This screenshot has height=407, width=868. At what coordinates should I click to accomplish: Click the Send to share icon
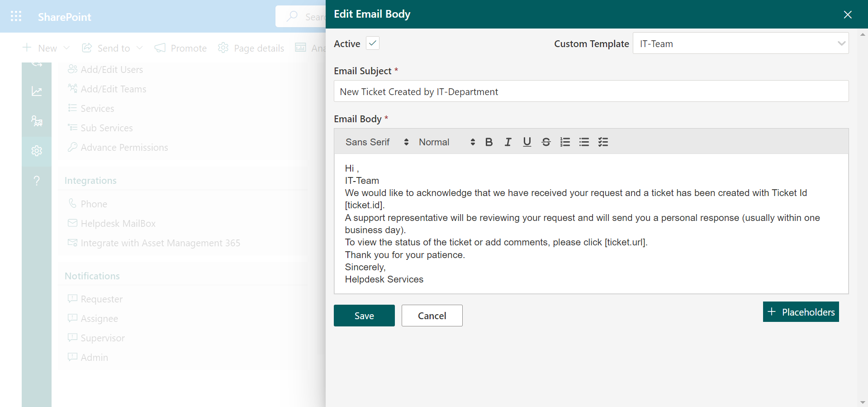87,48
